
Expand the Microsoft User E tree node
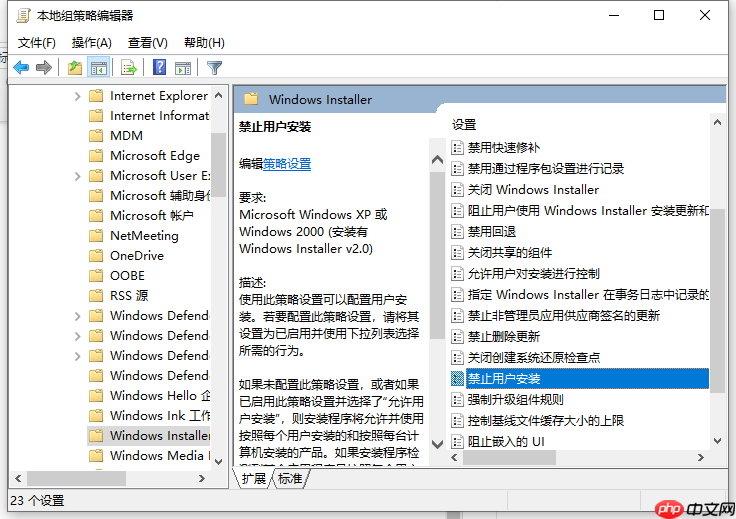point(78,176)
